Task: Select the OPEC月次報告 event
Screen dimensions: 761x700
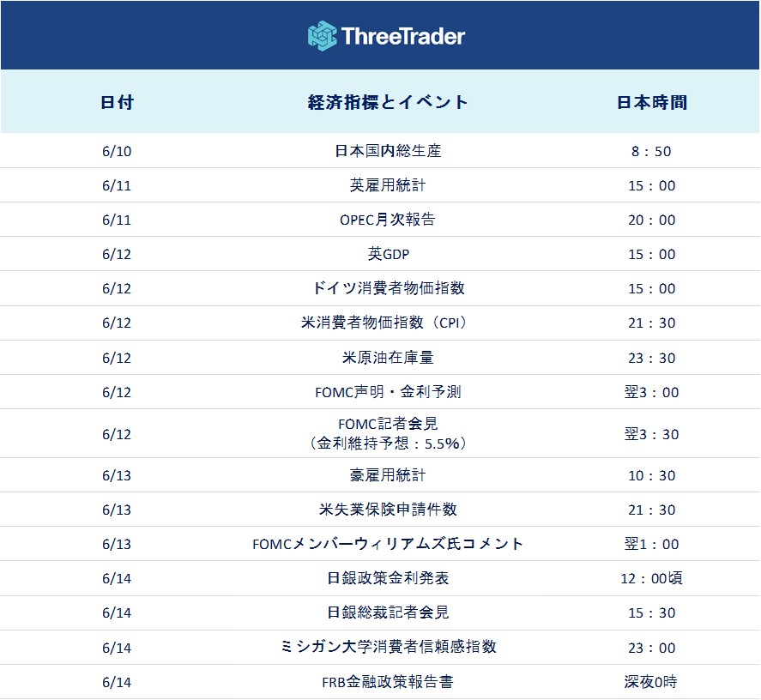Action: pyautogui.click(x=388, y=220)
